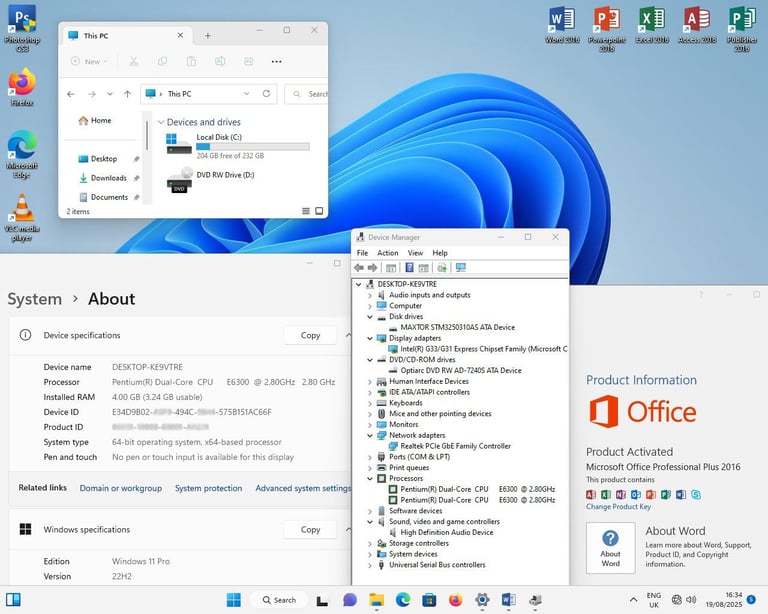Open the See more ellipsis in File Explorer

click(276, 62)
